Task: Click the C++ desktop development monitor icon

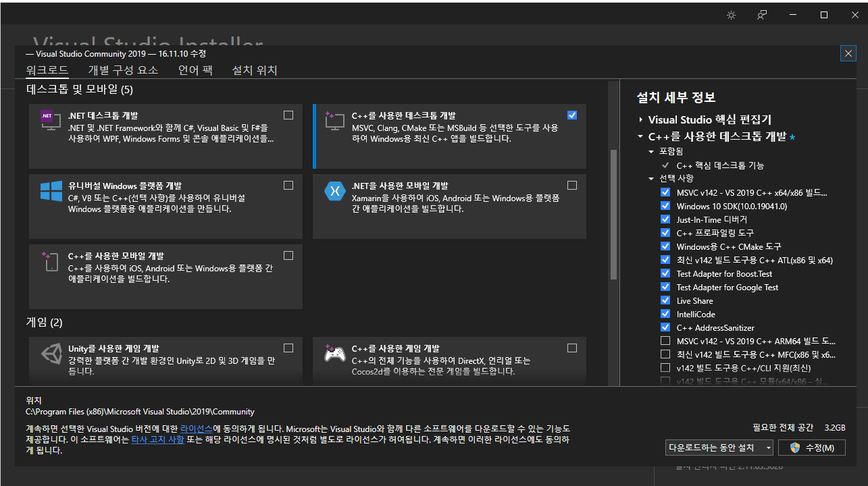Action: 335,122
